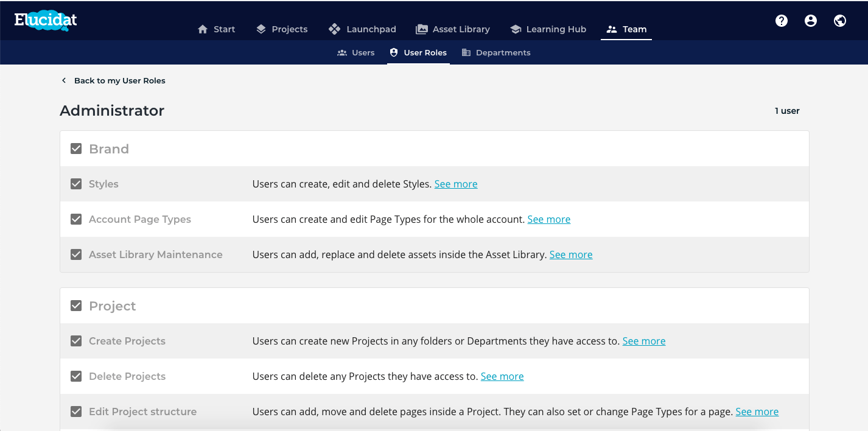The width and height of the screenshot is (868, 431).
Task: Go to Start via the home icon
Action: (203, 29)
